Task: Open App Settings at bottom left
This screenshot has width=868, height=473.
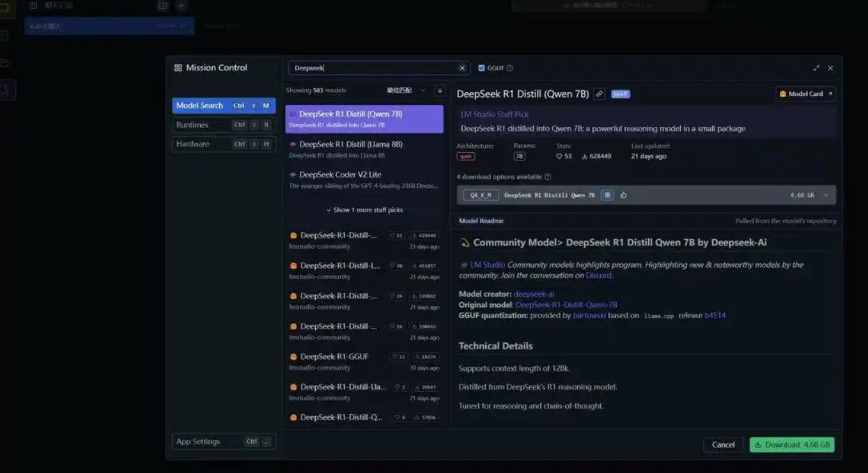Action: pyautogui.click(x=224, y=442)
